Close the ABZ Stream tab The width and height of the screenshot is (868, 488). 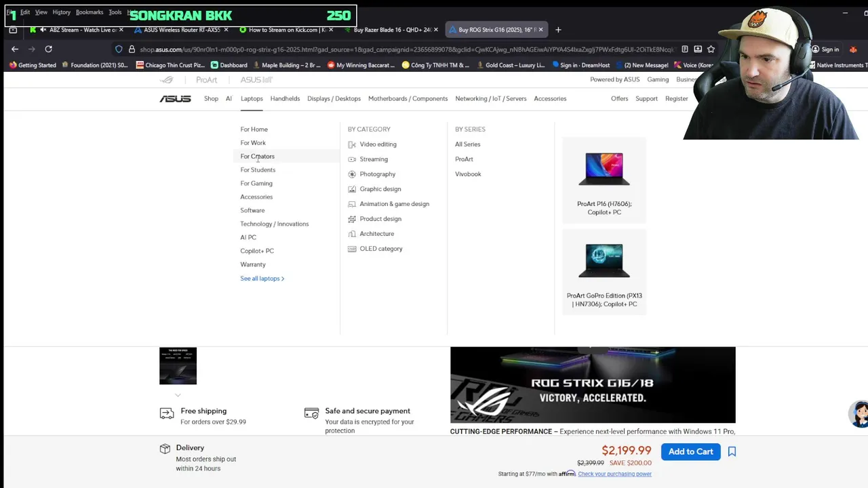click(121, 30)
